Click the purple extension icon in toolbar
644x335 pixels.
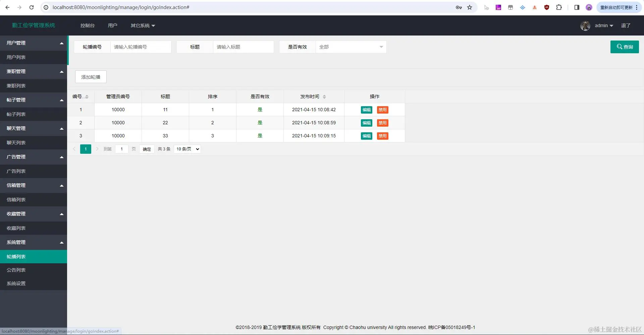click(x=498, y=7)
